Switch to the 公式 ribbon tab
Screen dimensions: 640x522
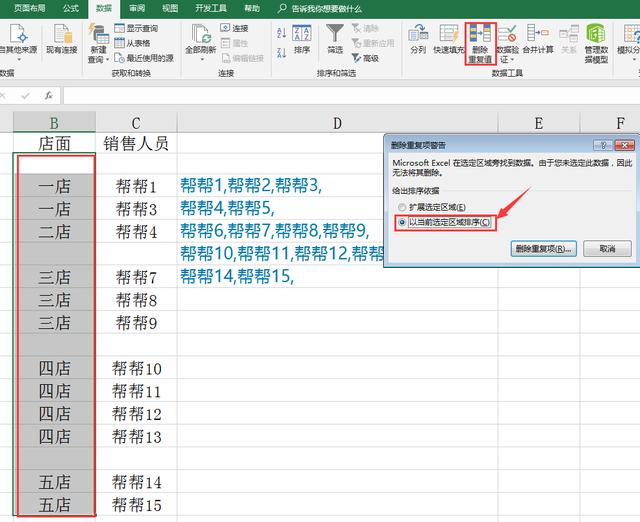(x=70, y=7)
